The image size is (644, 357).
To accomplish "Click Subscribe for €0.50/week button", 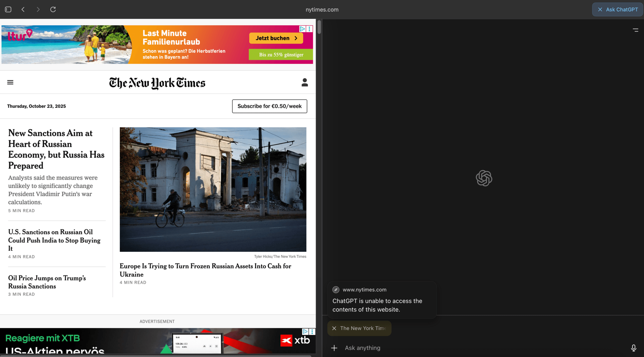I will pos(269,106).
